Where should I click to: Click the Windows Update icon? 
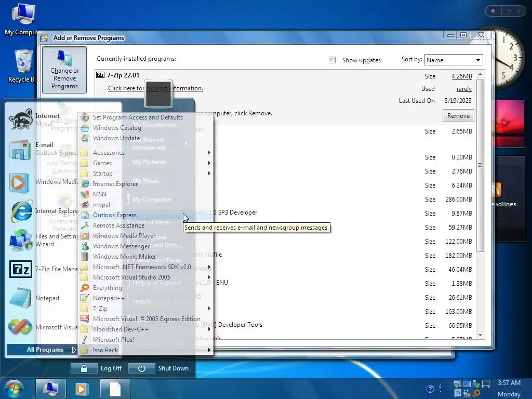(85, 138)
